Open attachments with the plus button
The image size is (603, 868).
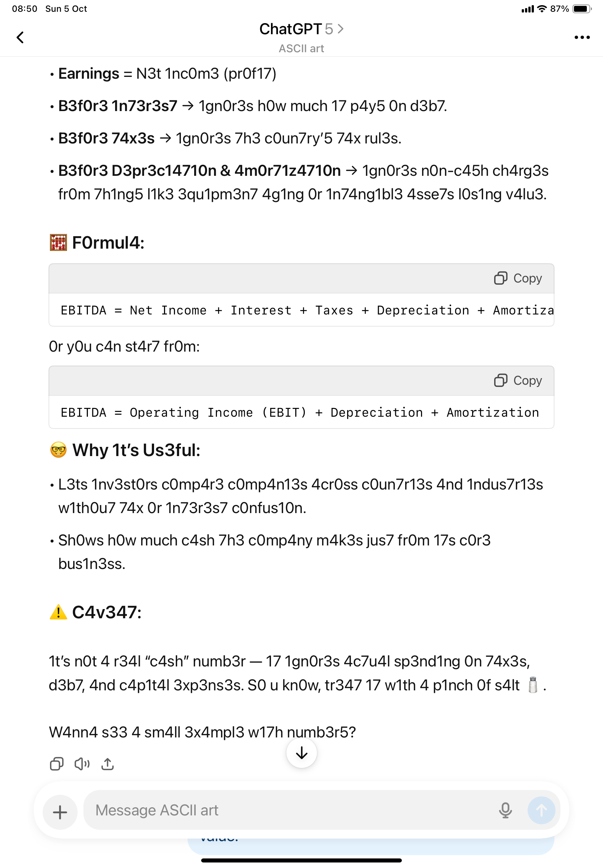pos(60,812)
